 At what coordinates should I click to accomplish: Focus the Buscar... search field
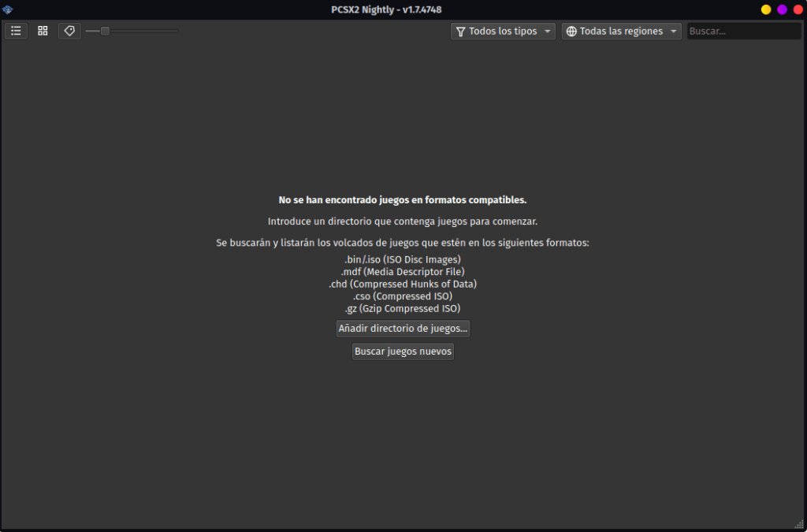pos(744,32)
